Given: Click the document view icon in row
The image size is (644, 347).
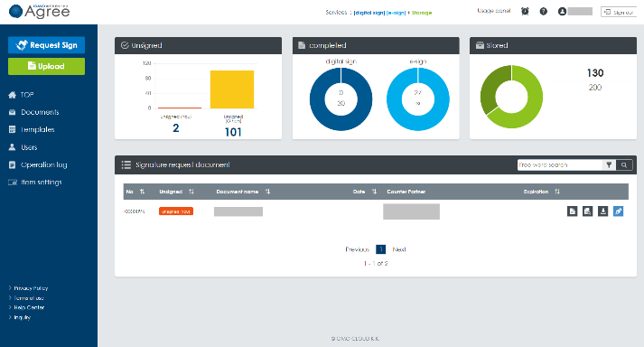Looking at the screenshot, I should pyautogui.click(x=572, y=211).
